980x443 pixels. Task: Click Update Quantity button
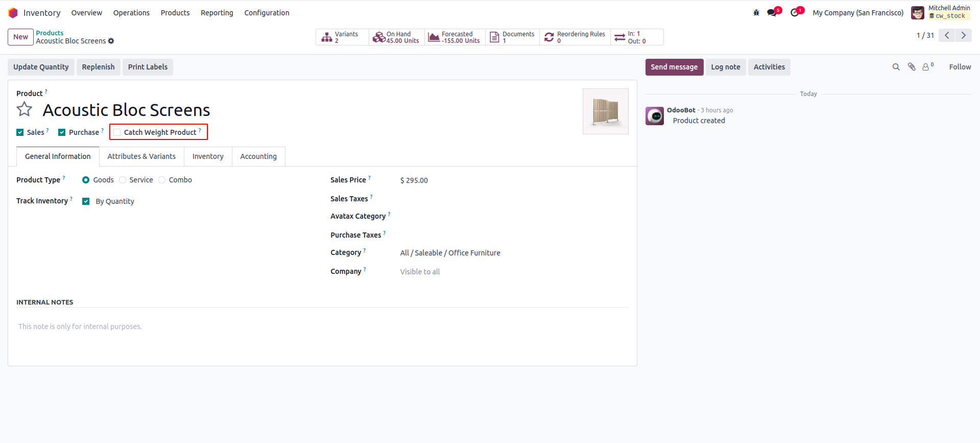[41, 67]
